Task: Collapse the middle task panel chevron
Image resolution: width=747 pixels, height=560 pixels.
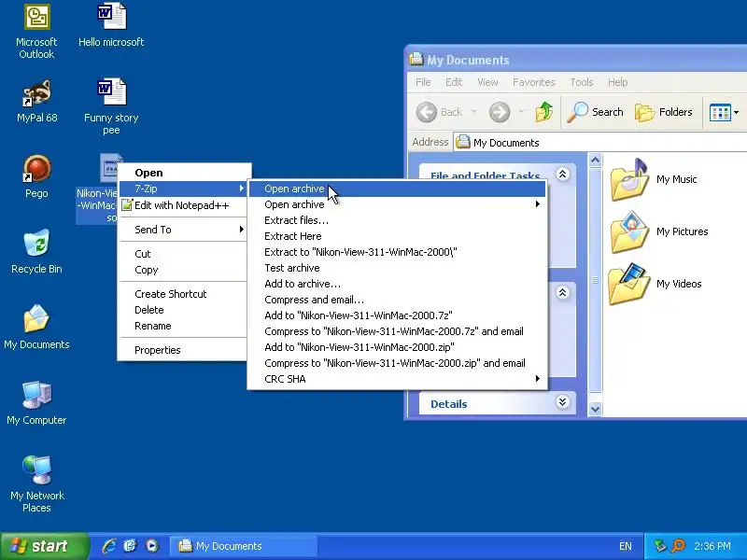Action: (563, 292)
